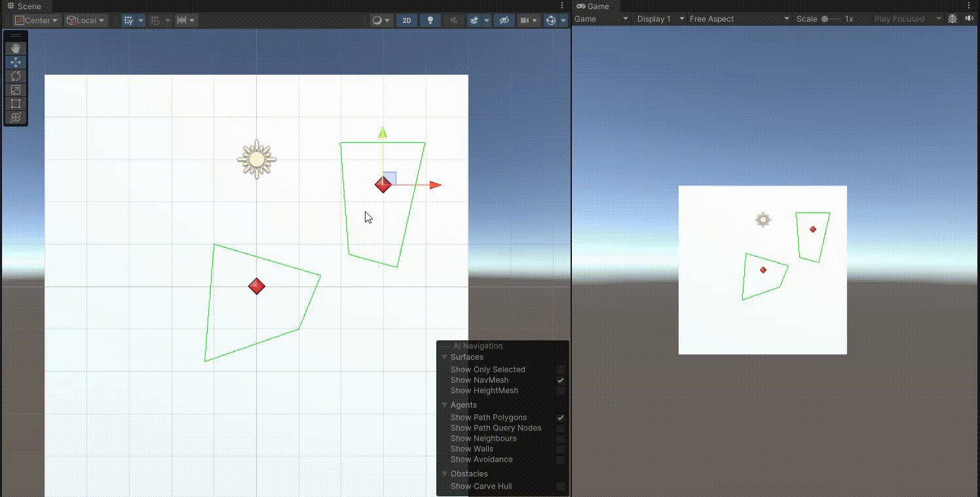Open the Center pivot mode dropdown
This screenshot has width=980, height=497.
point(37,20)
